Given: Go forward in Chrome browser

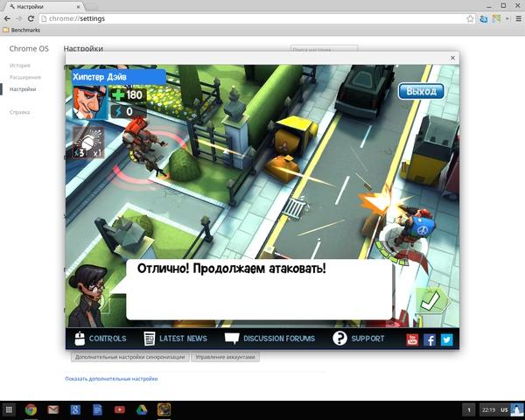Looking at the screenshot, I should tap(19, 18).
